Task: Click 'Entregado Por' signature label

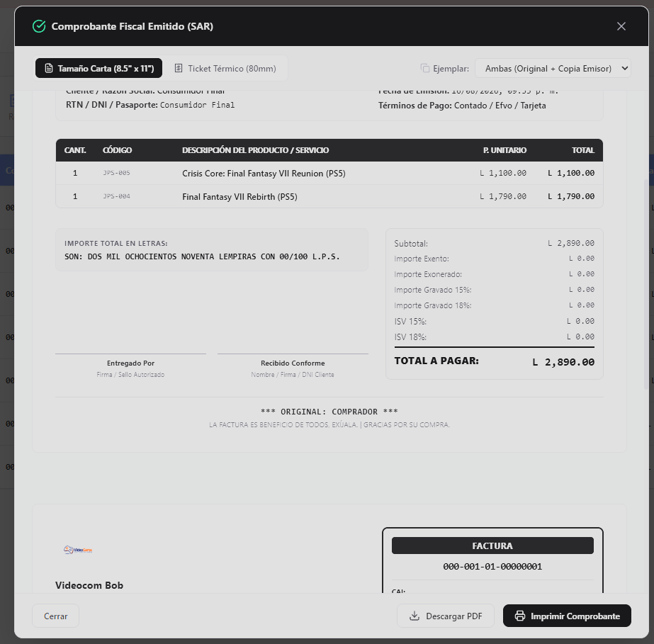Action: point(130,363)
